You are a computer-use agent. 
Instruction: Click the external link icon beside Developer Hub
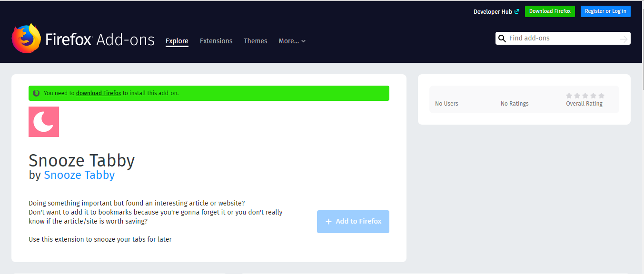[x=517, y=11]
